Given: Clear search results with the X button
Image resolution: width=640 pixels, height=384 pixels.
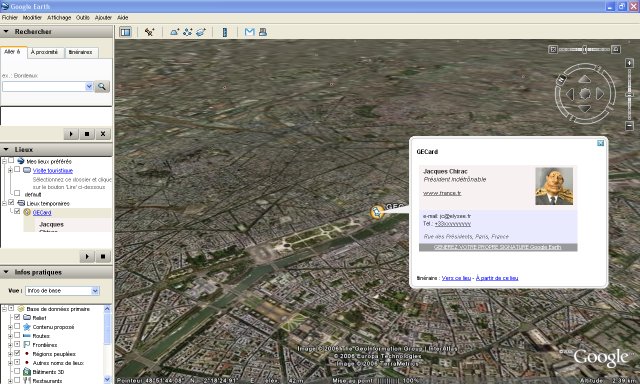Looking at the screenshot, I should (103, 134).
